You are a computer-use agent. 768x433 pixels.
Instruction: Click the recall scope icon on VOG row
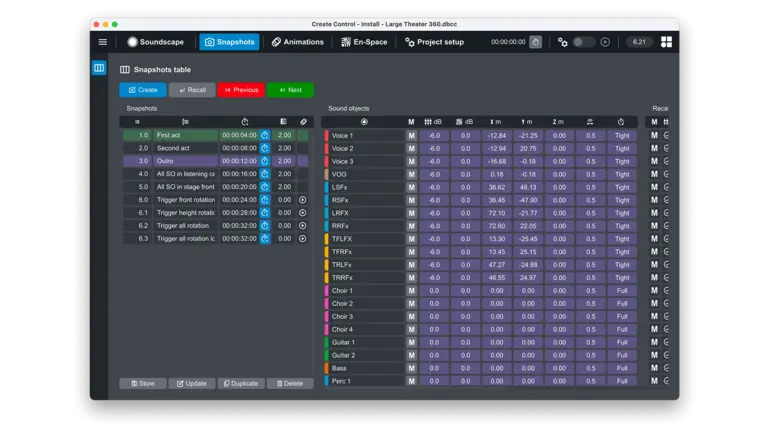pos(666,174)
